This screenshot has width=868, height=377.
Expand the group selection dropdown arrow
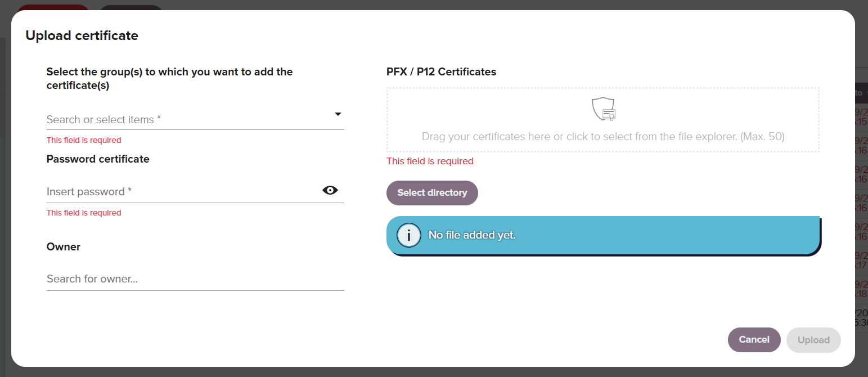(x=338, y=114)
